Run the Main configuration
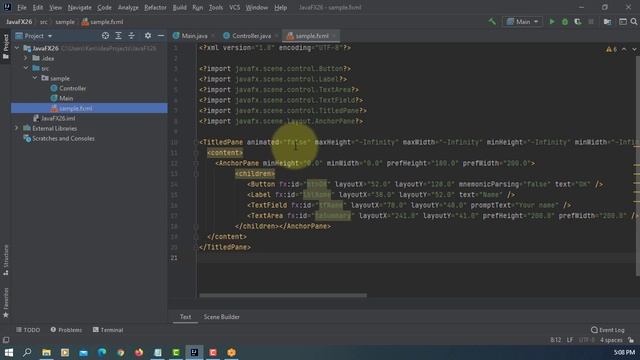This screenshot has height=360, width=640. (x=552, y=22)
